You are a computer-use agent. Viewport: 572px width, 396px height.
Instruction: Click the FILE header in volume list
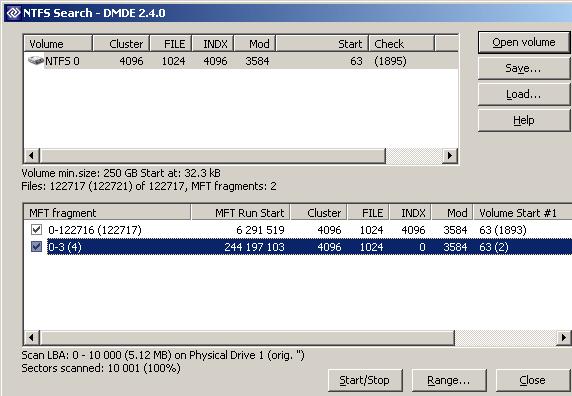171,44
